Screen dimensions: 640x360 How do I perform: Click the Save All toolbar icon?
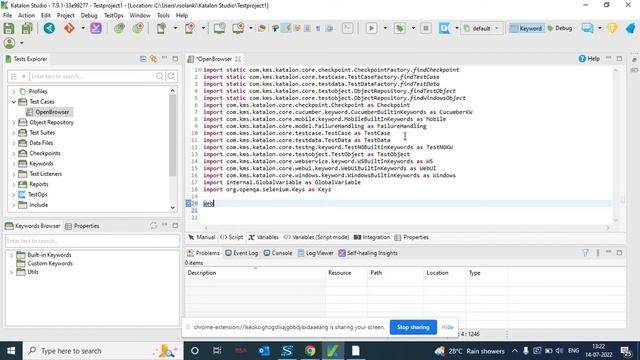[x=27, y=28]
